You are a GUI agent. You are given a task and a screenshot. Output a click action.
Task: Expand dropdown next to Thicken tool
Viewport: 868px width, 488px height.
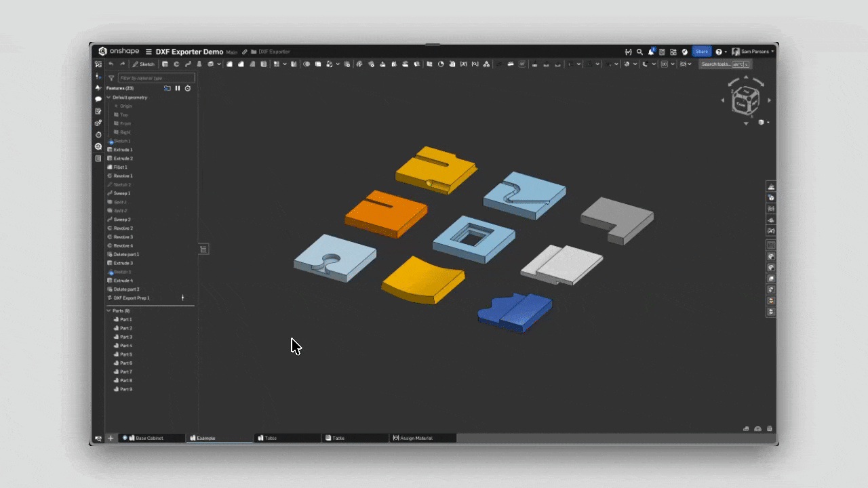click(x=219, y=64)
